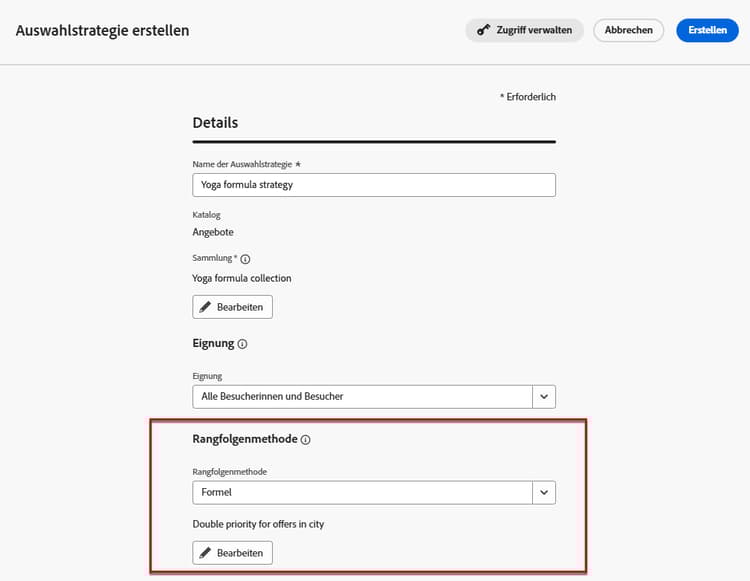Click the Angebote catalog value
The height and width of the screenshot is (581, 750).
tap(213, 232)
